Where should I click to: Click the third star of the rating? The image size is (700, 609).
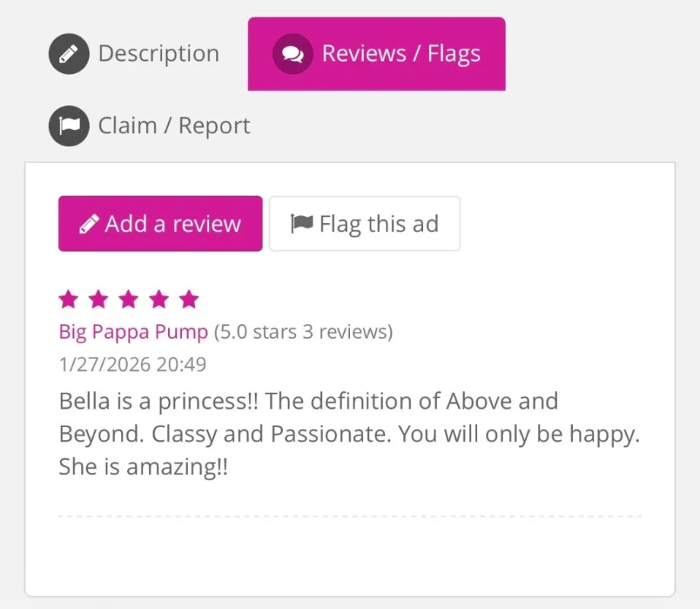pos(129,299)
